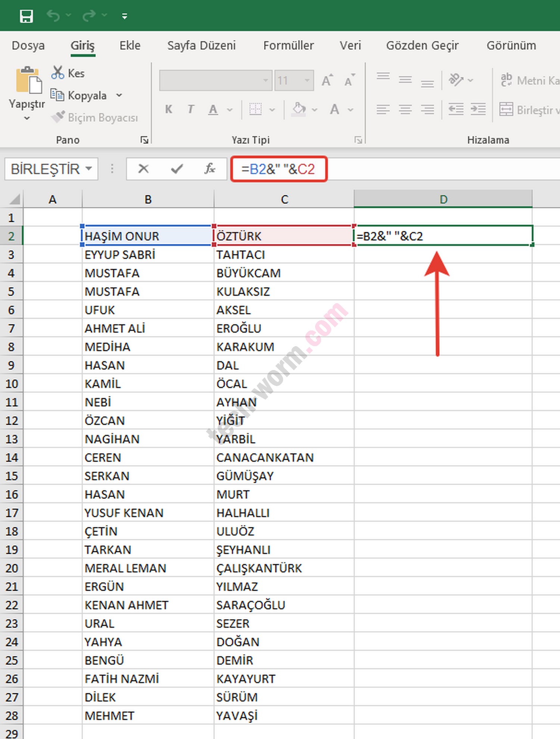Toggle underline A formatting button
Viewport: 560px width, 739px height.
pyautogui.click(x=213, y=109)
